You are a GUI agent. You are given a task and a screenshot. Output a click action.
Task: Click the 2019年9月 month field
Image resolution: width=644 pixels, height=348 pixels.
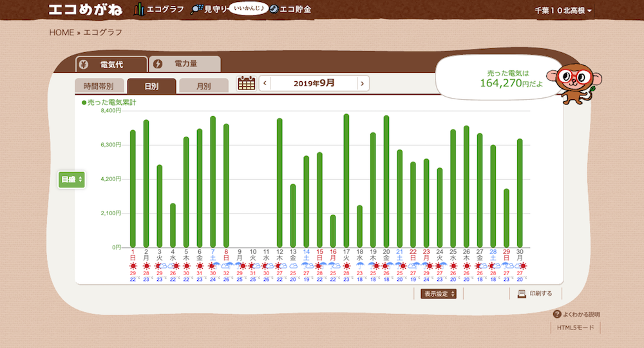point(314,83)
